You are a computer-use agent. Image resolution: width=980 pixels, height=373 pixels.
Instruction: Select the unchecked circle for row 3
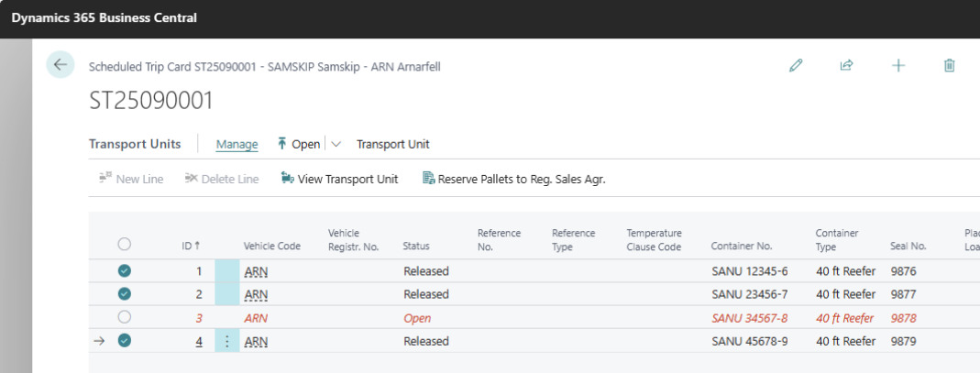click(125, 317)
